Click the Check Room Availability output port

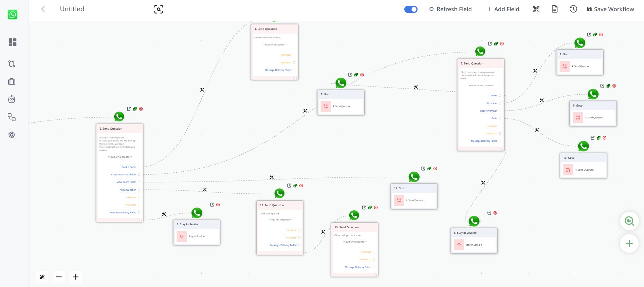coord(139,174)
